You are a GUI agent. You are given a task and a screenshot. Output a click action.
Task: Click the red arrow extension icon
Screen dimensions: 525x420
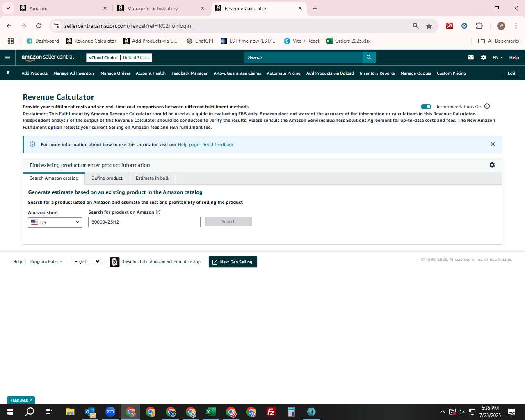point(450,26)
